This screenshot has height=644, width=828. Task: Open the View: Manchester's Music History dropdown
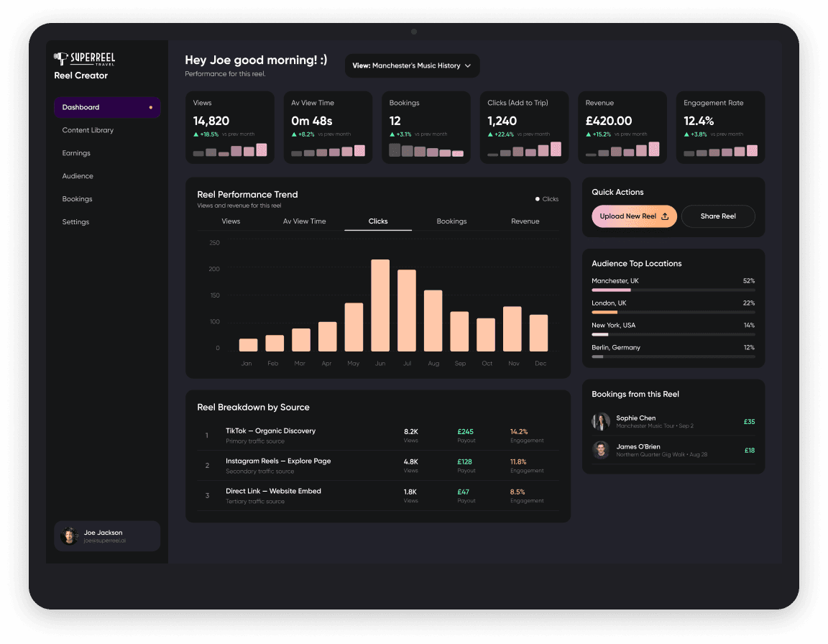pyautogui.click(x=413, y=65)
